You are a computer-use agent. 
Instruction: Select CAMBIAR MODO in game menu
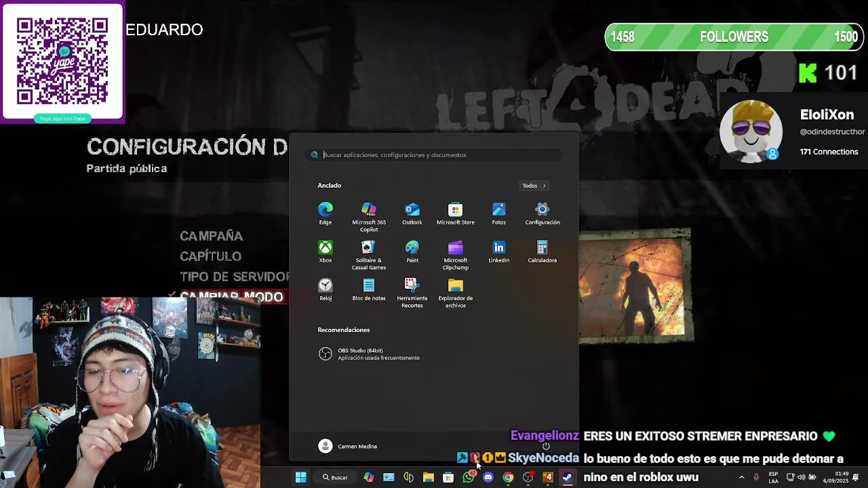point(231,297)
